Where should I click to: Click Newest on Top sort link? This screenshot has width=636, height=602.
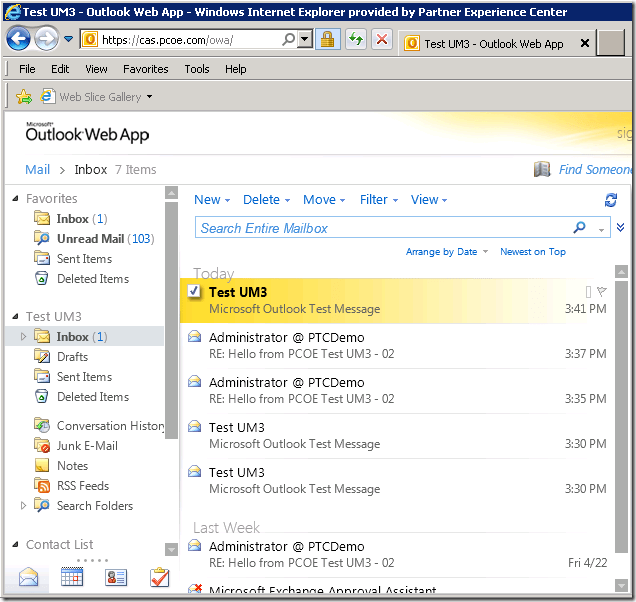(x=533, y=252)
